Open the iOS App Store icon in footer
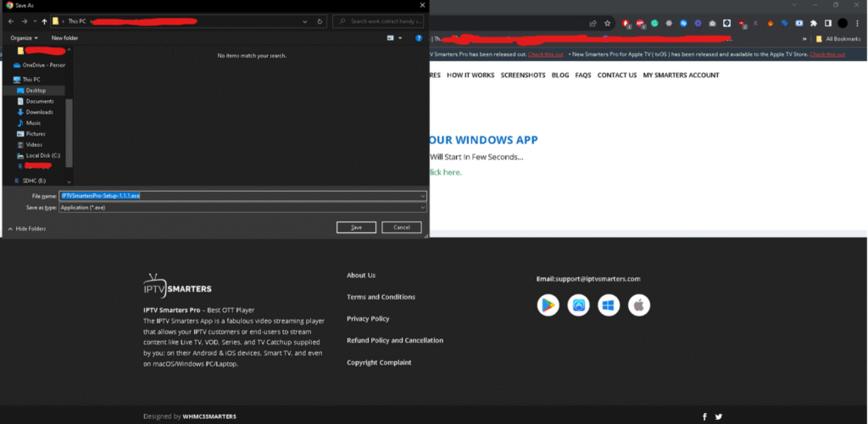 click(579, 305)
